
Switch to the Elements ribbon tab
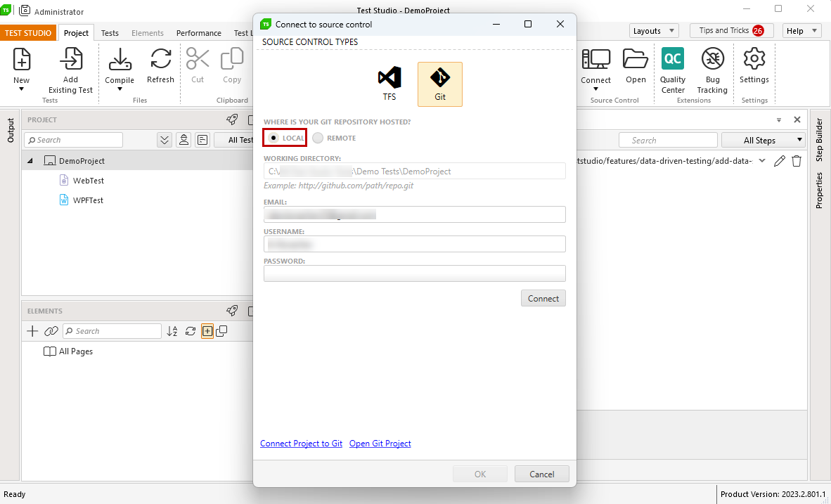(x=148, y=33)
